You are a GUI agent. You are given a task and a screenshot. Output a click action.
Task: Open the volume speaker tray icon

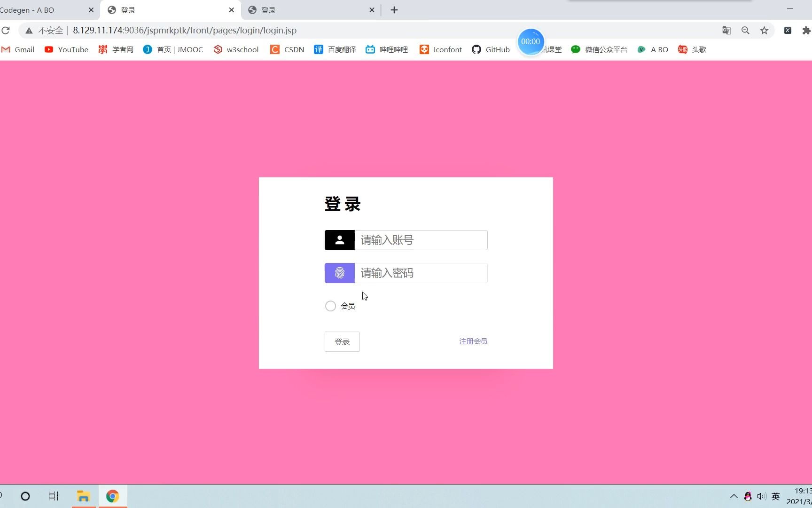pos(761,496)
